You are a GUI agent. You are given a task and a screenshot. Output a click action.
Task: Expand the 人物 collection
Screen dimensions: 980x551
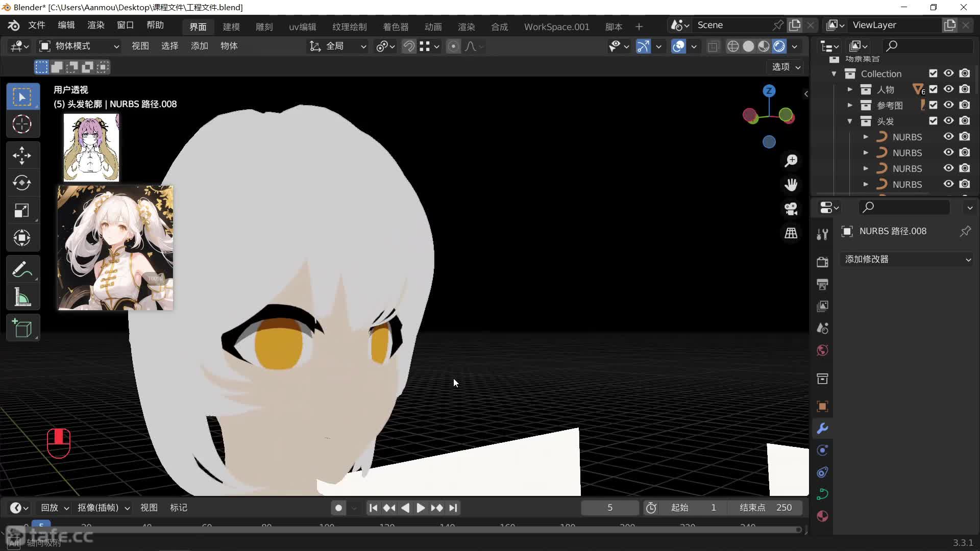coord(850,89)
